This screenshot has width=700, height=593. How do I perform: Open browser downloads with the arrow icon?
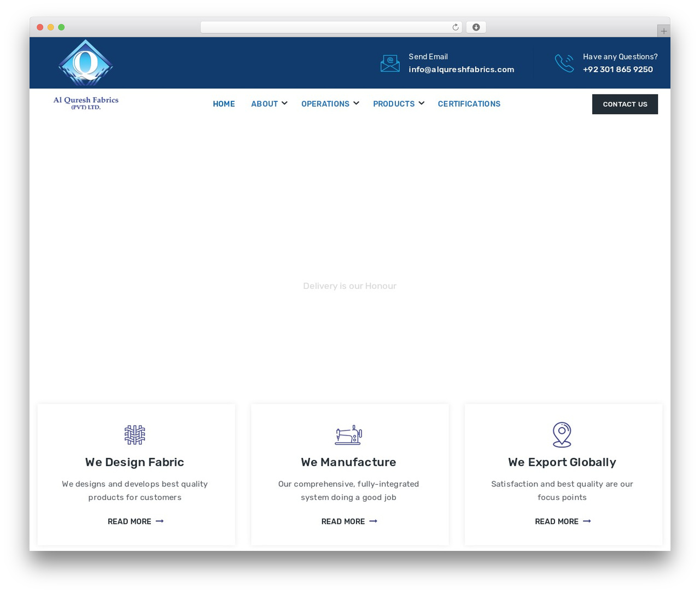point(476,27)
